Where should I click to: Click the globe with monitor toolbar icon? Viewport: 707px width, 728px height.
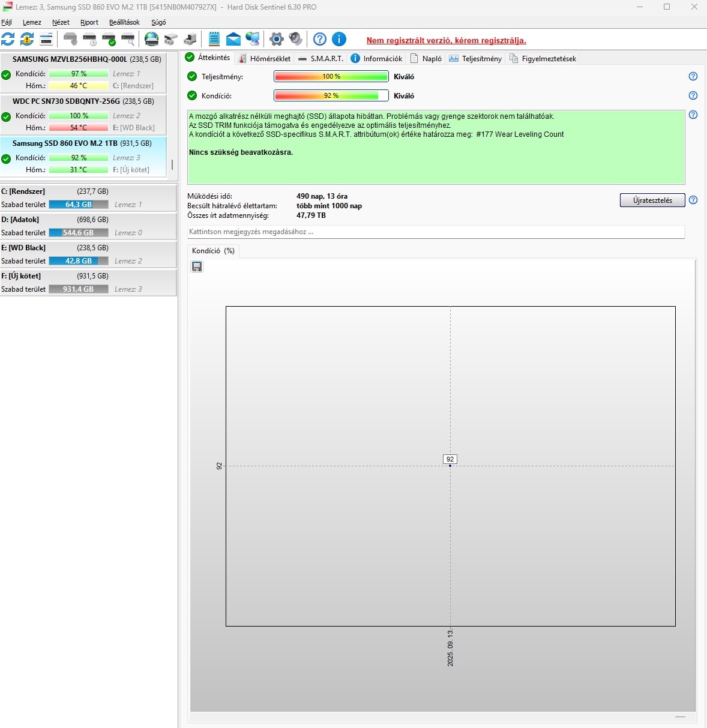(253, 40)
